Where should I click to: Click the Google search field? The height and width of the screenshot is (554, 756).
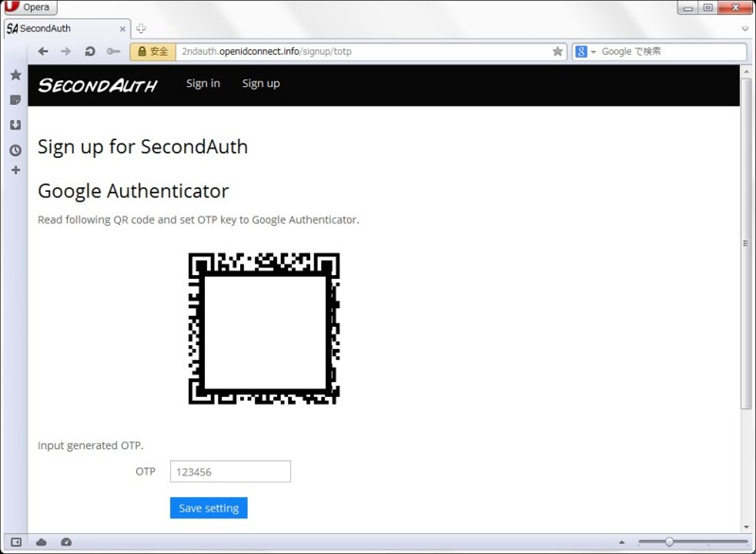click(672, 52)
